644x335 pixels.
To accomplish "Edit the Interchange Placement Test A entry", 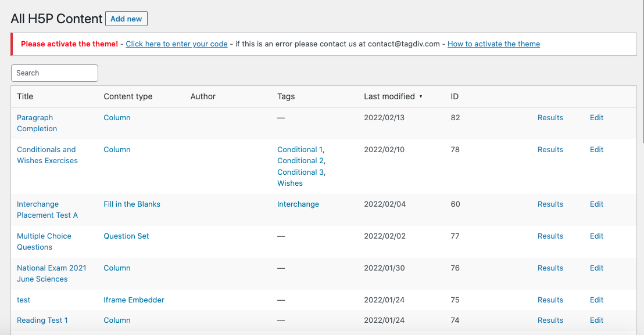I will click(x=596, y=204).
